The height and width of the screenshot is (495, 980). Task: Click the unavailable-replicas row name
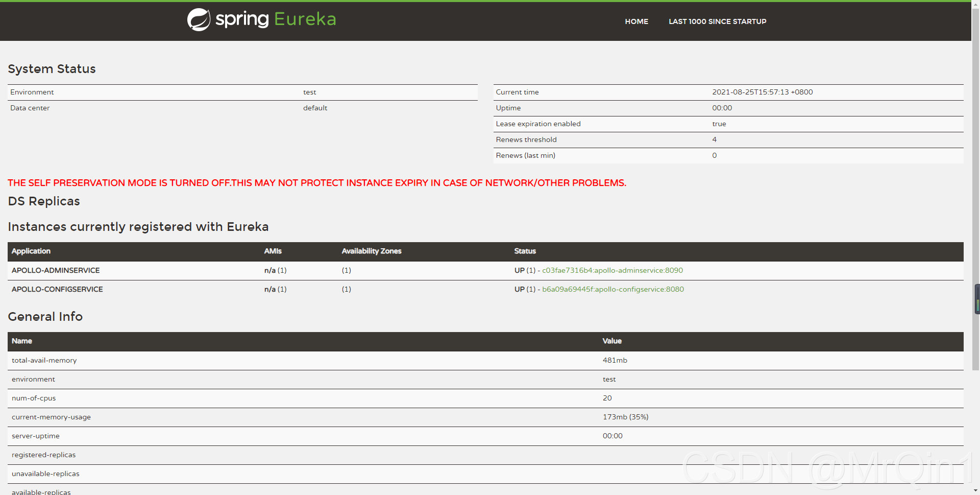pos(45,474)
